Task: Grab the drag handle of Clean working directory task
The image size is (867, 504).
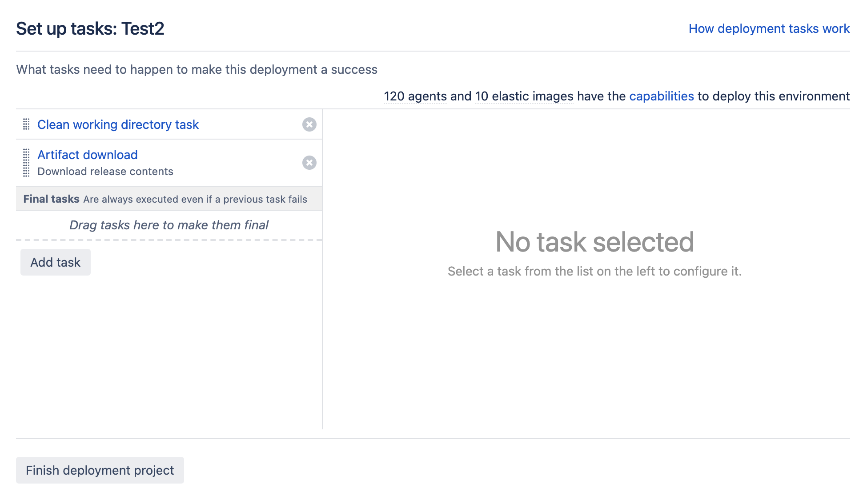Action: click(x=26, y=124)
